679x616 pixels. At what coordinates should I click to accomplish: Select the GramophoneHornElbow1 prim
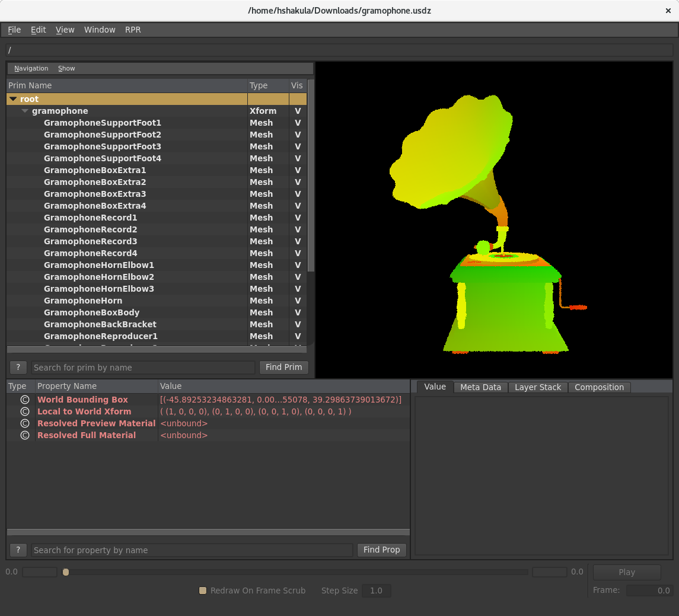click(x=98, y=266)
